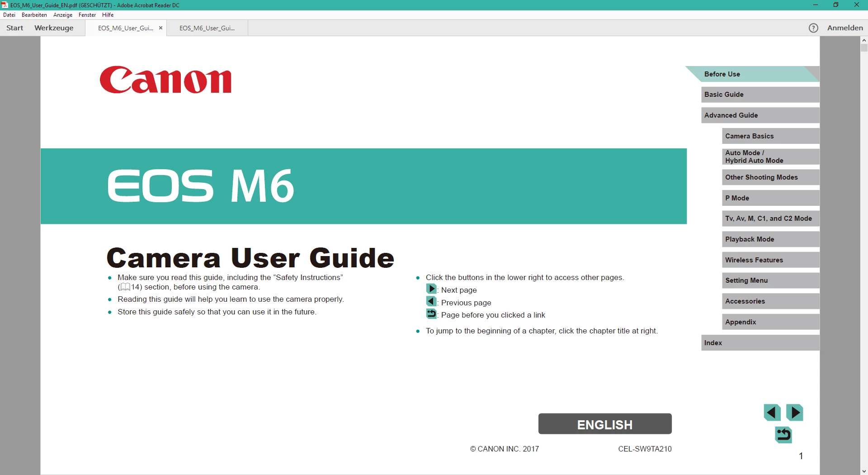The width and height of the screenshot is (868, 475).
Task: Click the scrollbar down arrow
Action: click(864, 471)
